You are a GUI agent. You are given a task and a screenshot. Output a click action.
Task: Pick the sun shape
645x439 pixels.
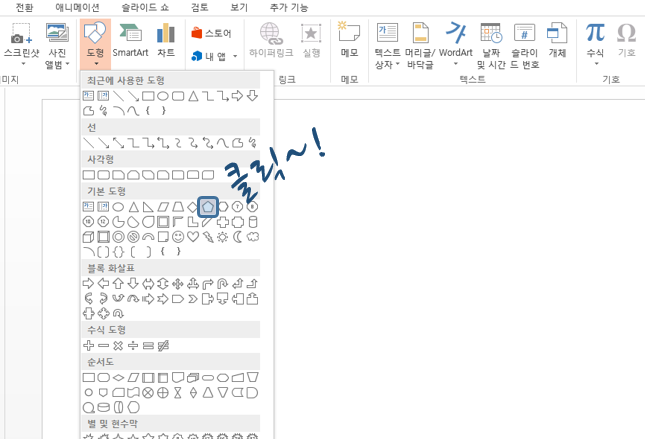click(x=223, y=237)
